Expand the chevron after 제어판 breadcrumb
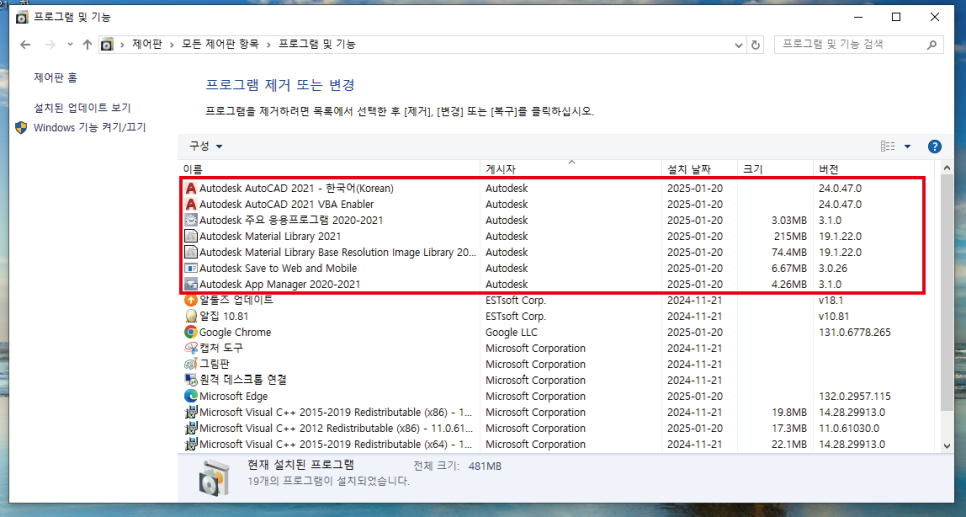Screen dimensions: 966x517 pos(172,44)
